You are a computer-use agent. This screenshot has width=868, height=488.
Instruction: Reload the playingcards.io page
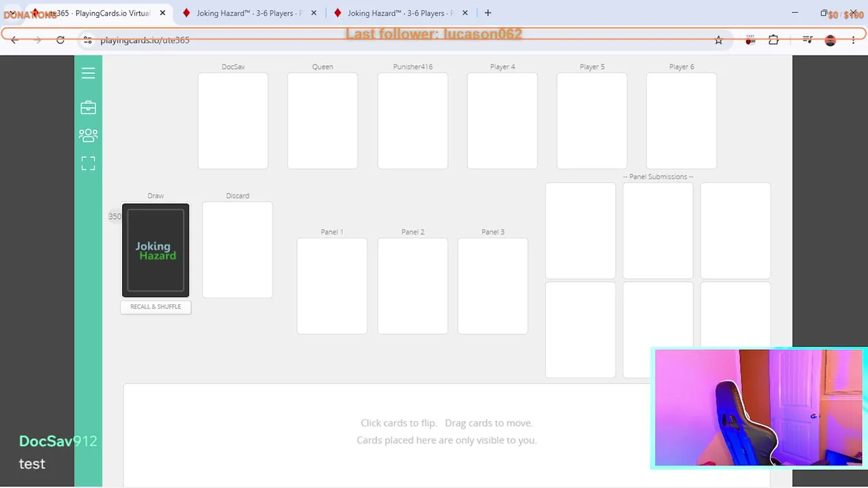click(60, 40)
